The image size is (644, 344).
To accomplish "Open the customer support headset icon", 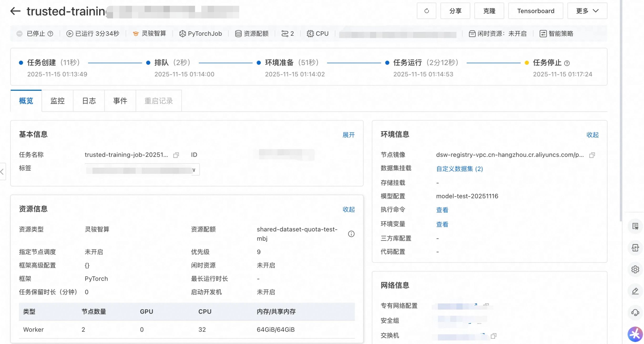I will [635, 313].
